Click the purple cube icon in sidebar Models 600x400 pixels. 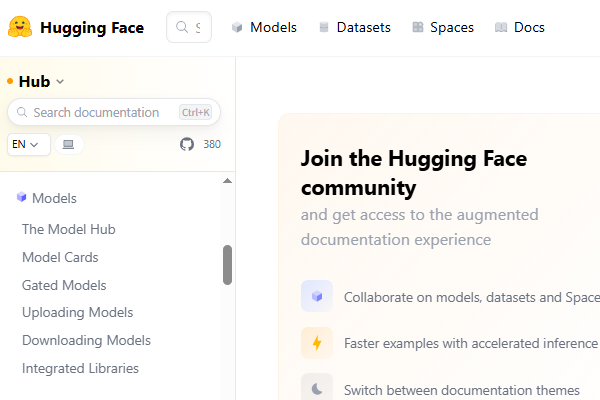(21, 197)
